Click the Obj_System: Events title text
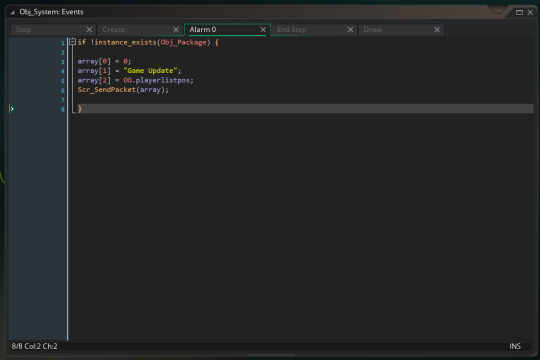 tap(51, 12)
